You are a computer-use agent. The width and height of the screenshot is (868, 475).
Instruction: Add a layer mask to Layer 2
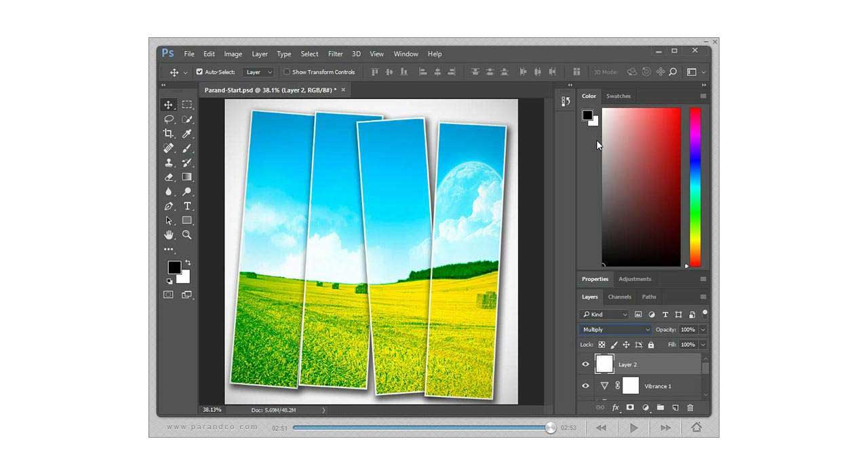coord(631,408)
